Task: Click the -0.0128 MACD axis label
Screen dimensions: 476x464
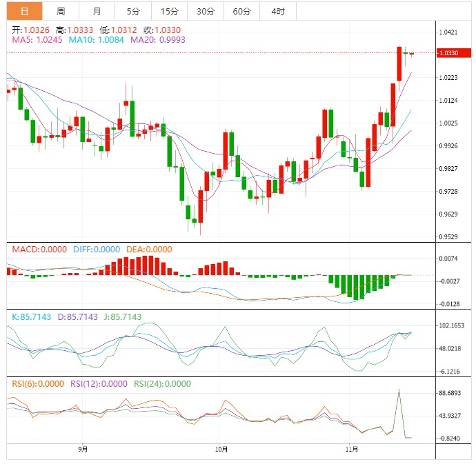Action: click(x=448, y=304)
